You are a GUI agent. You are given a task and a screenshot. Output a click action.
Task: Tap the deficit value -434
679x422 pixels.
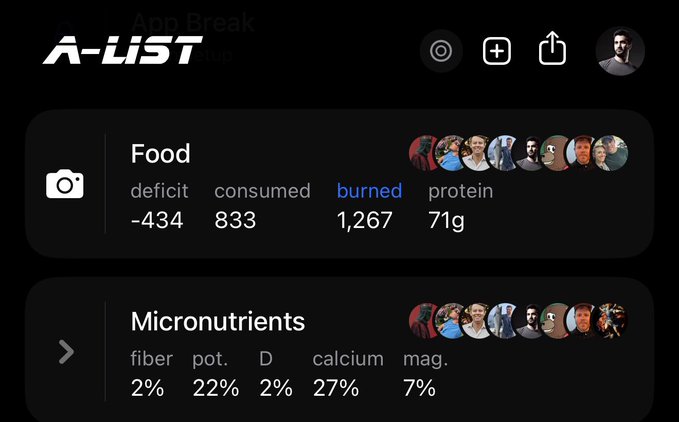(x=157, y=220)
